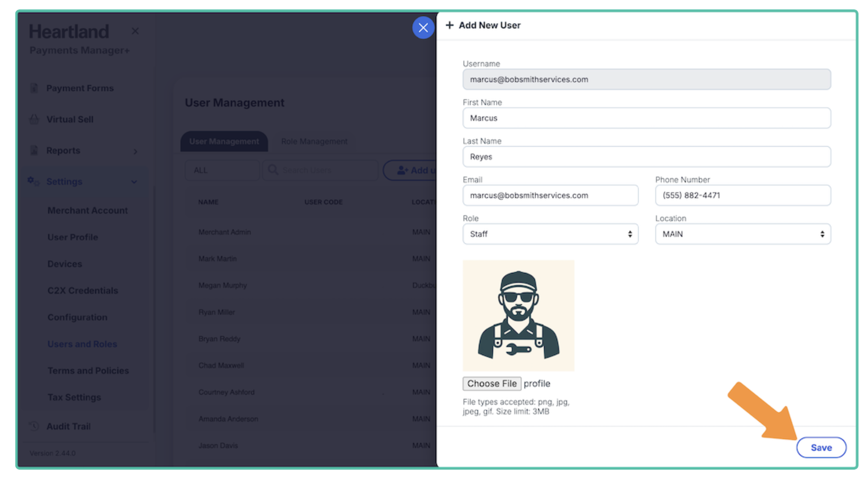Click the search magnifier icon
This screenshot has width=868, height=481.
[x=273, y=170]
